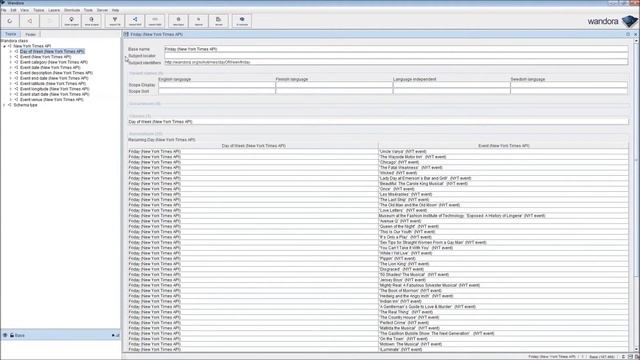Screen dimensions: 640x360
Task: Open Day of Week class link
Action: tap(160, 122)
